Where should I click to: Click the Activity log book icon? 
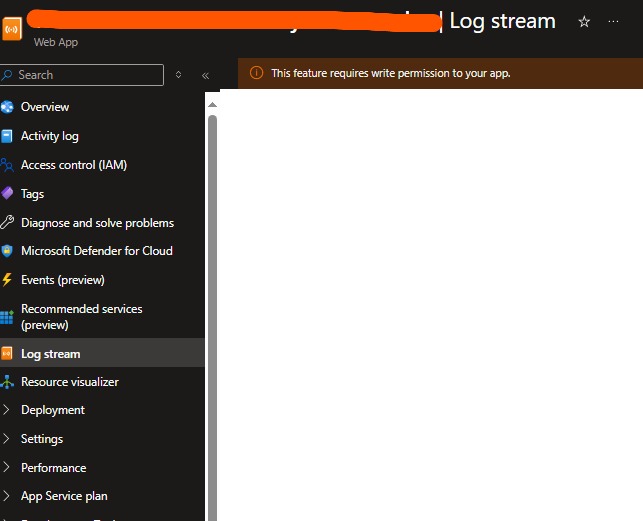(x=7, y=136)
